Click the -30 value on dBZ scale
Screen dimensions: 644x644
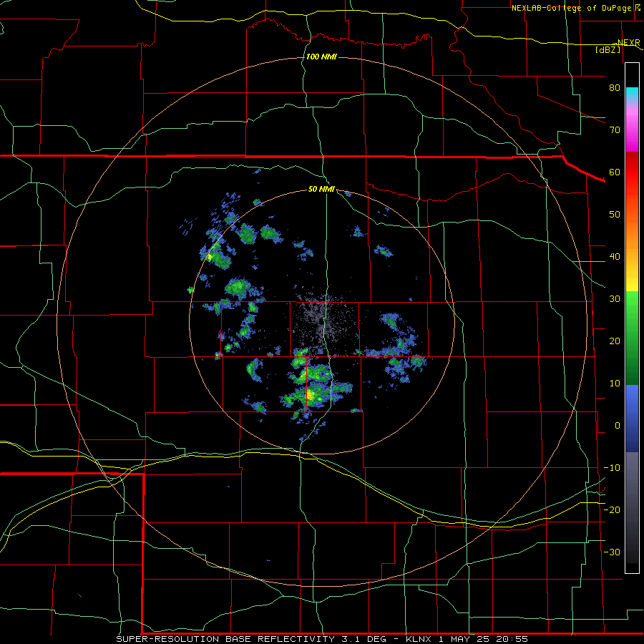point(612,552)
